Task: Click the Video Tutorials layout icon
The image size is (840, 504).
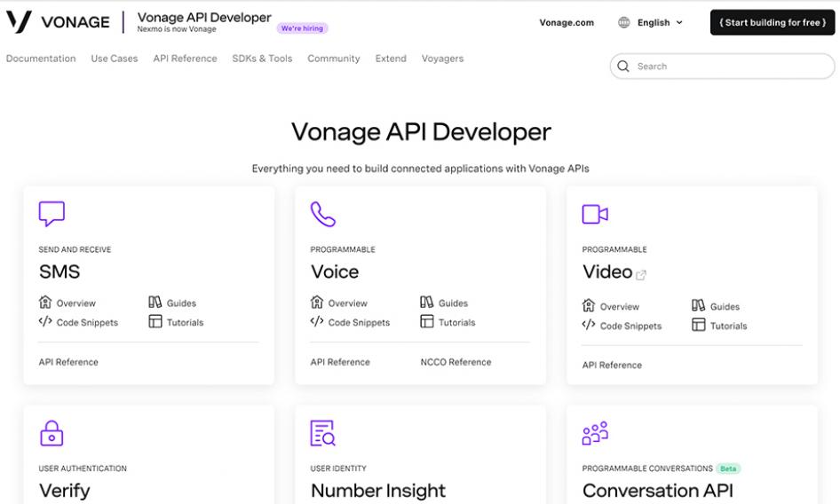Action: (x=699, y=325)
